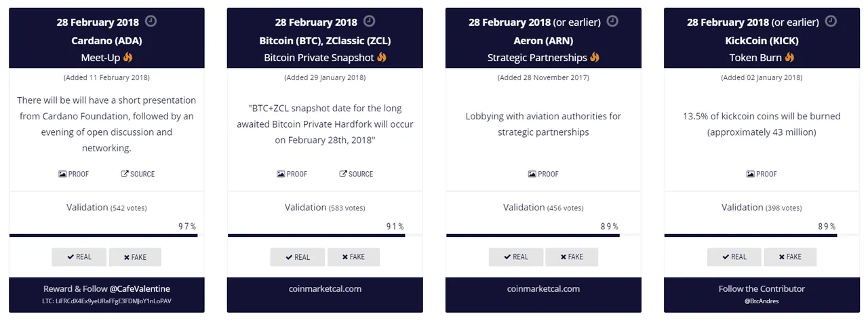Image resolution: width=868 pixels, height=323 pixels.
Task: View PROOF for KickCoin Token Burn
Action: (x=762, y=174)
